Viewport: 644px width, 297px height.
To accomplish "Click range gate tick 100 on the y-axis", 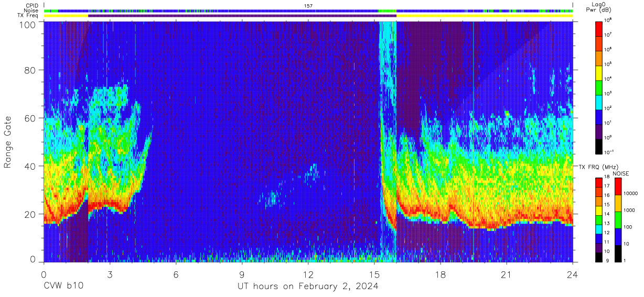I will click(28, 25).
